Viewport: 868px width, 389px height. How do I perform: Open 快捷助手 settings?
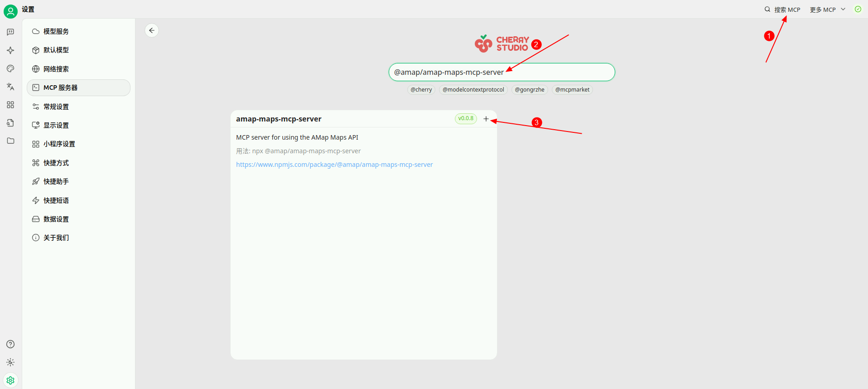point(78,181)
